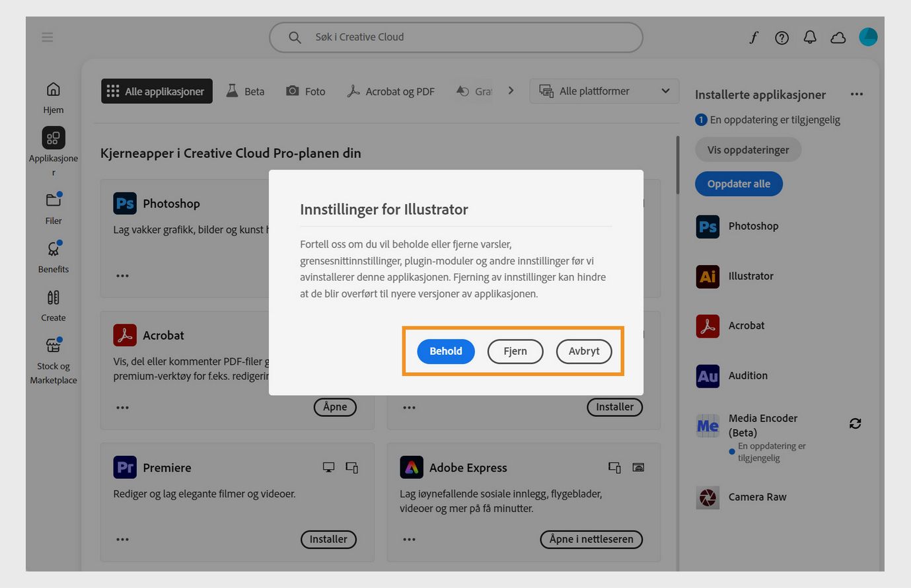Screen dimensions: 911x588
Task: Open Create in the sidebar
Action: [x=54, y=305]
